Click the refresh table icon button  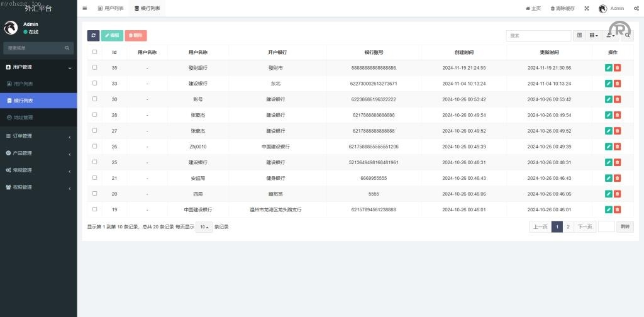point(93,36)
